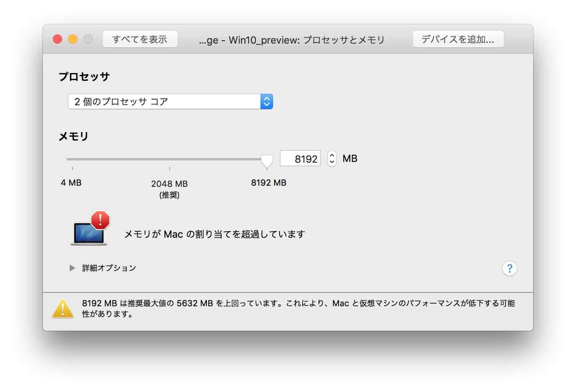Click the memory slider handle
Viewport: 576px width, 392px height.
point(267,162)
